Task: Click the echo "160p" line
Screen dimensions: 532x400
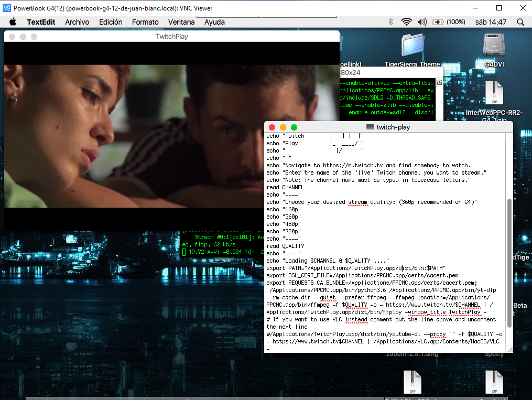Action: (284, 209)
